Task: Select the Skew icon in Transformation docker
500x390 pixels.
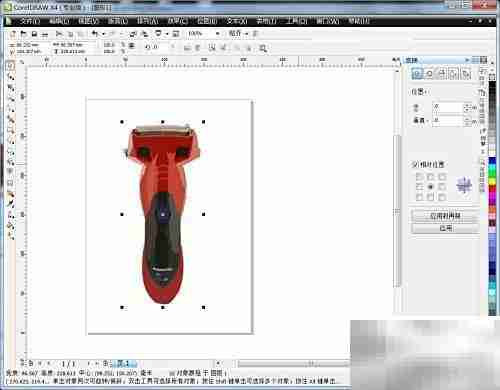Action: [x=466, y=74]
